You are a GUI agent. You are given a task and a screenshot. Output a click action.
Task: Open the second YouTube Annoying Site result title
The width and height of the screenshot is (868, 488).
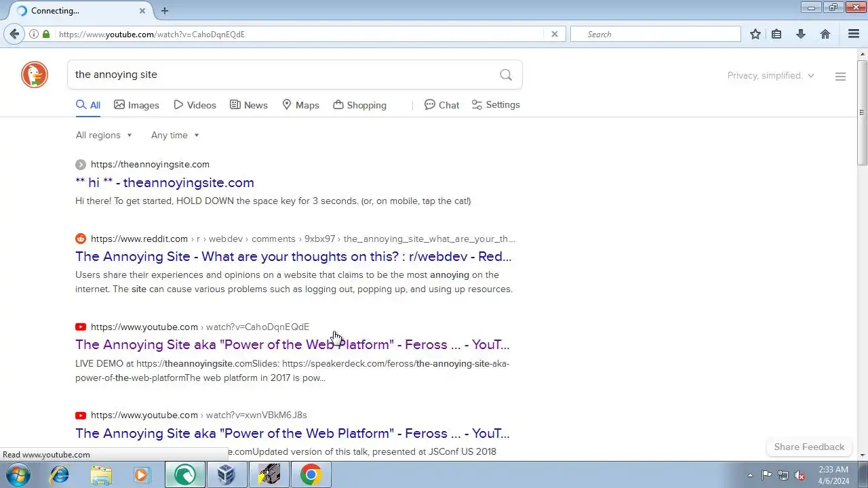click(292, 433)
